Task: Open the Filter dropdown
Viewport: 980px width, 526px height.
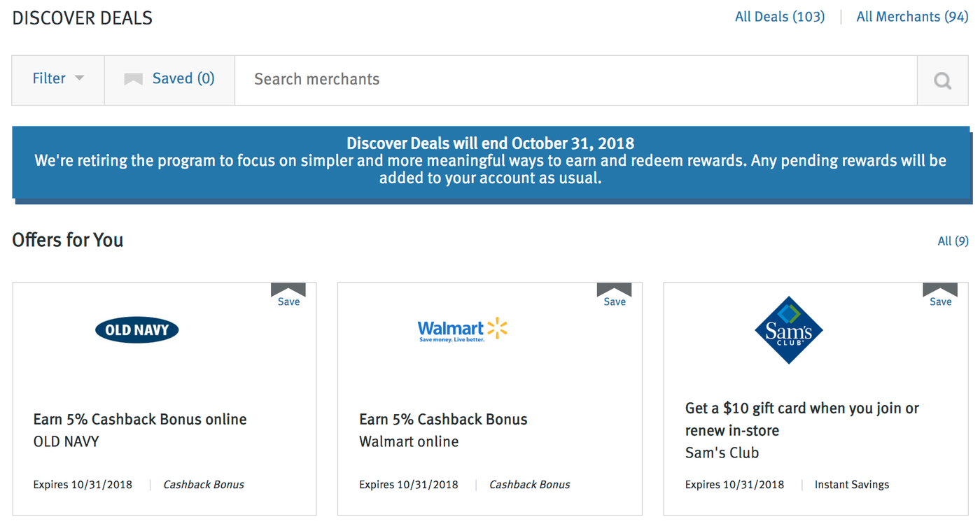Action: (57, 78)
